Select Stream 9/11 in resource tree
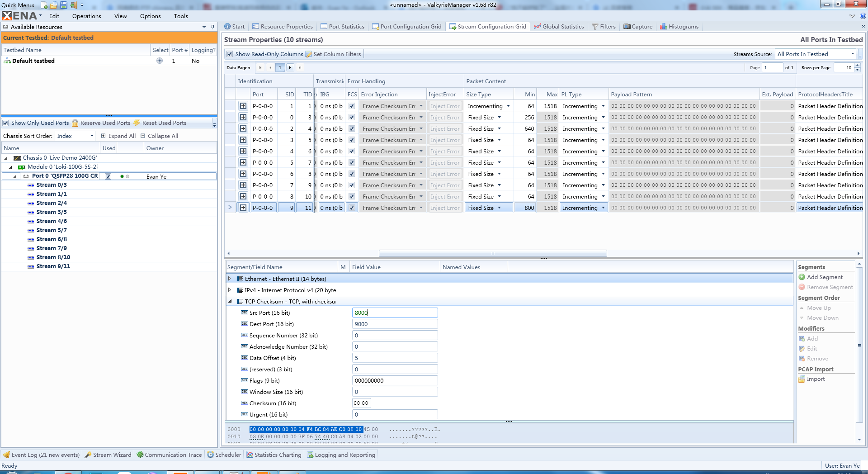 tap(53, 266)
